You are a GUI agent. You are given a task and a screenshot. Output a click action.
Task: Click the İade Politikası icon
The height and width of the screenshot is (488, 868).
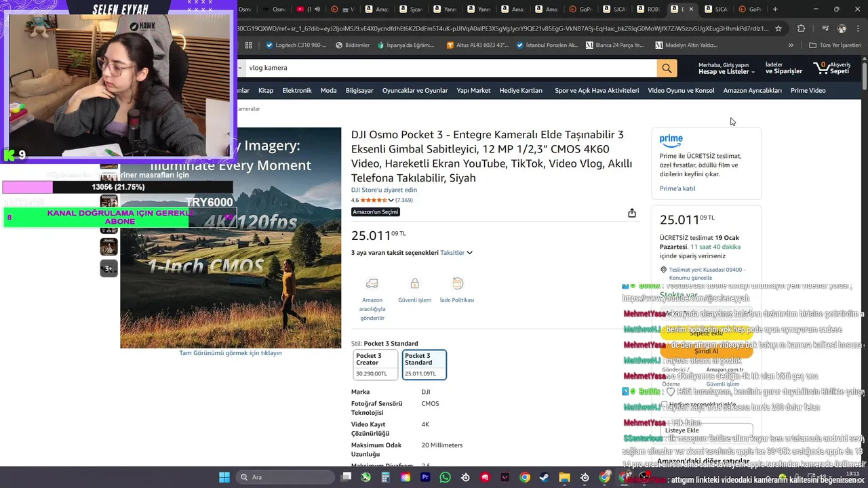click(458, 283)
